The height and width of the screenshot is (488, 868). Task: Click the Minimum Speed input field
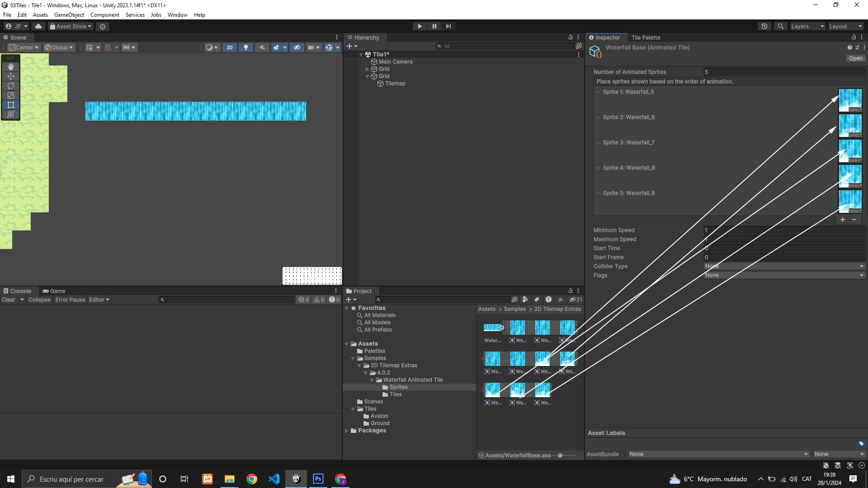coord(784,230)
